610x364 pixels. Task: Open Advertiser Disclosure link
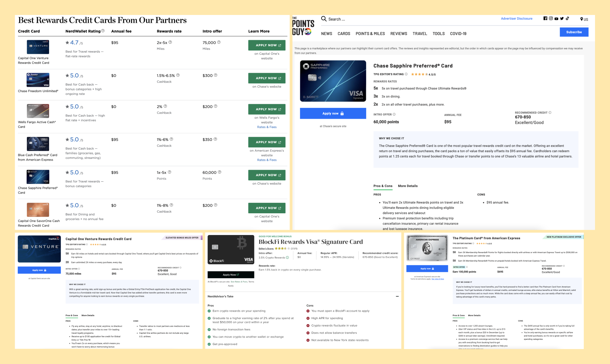pos(517,19)
